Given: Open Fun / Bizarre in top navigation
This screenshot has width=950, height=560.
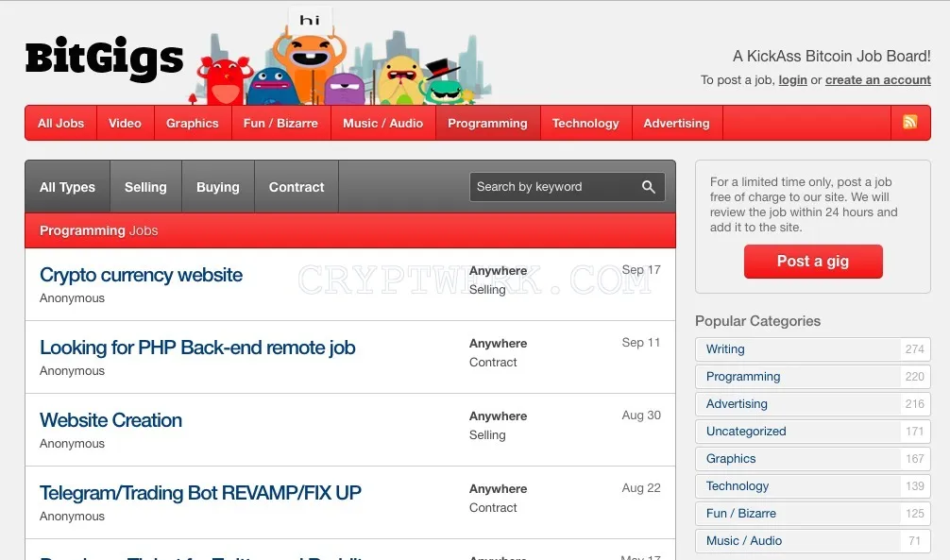Looking at the screenshot, I should pyautogui.click(x=280, y=123).
